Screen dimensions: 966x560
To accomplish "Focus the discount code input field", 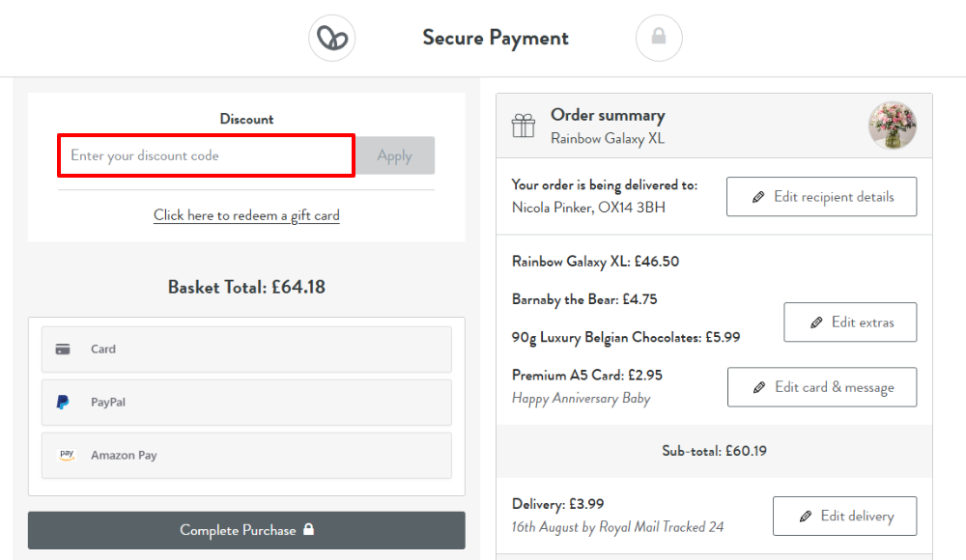I will pos(206,155).
